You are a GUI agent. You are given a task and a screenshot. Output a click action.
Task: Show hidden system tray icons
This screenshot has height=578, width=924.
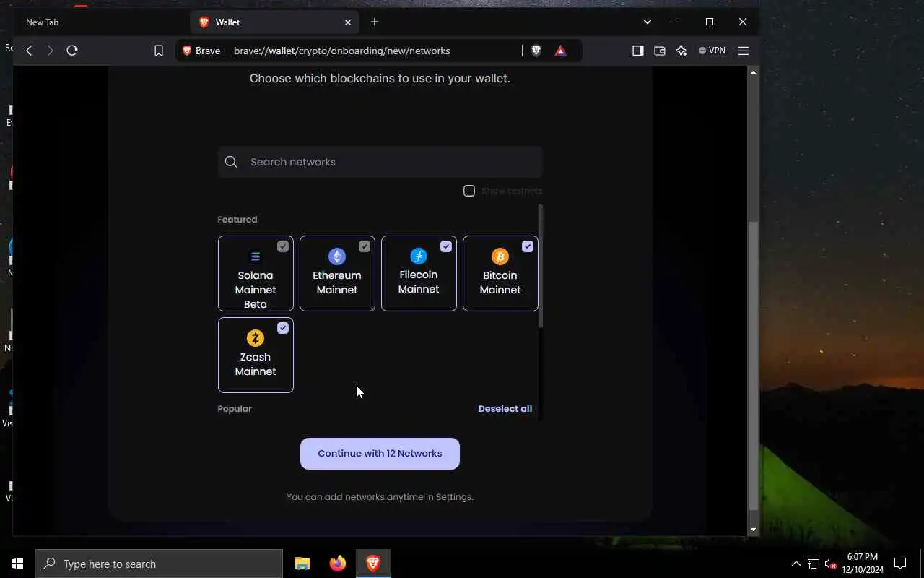(x=796, y=564)
